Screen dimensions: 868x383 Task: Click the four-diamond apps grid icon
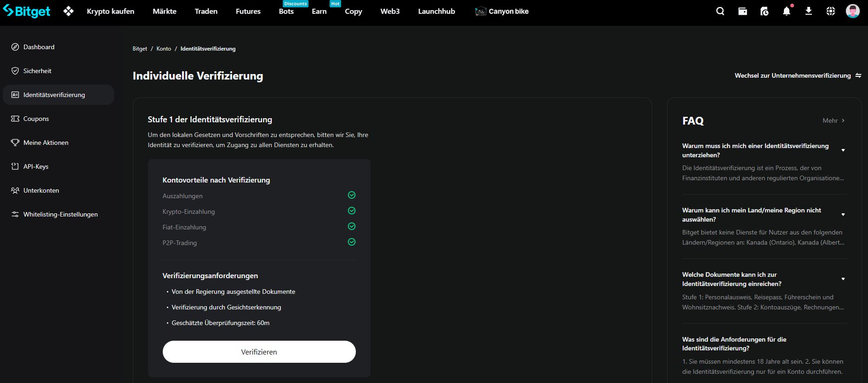69,11
